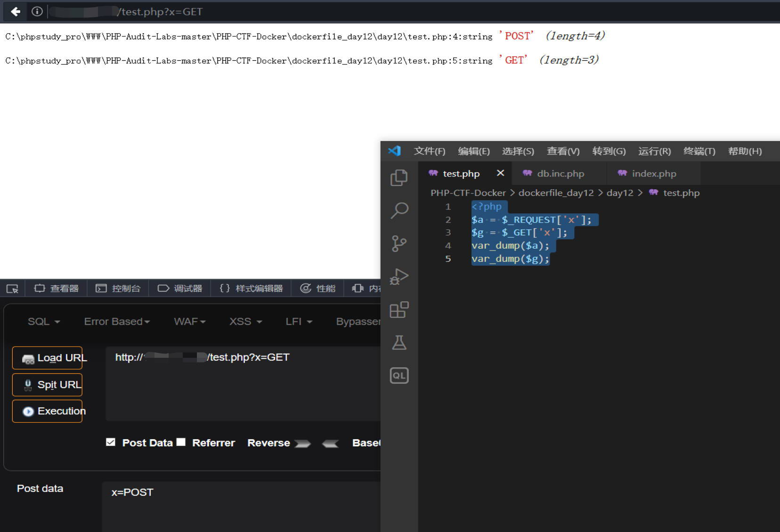Click the browser back arrow
780x532 pixels.
(16, 11)
